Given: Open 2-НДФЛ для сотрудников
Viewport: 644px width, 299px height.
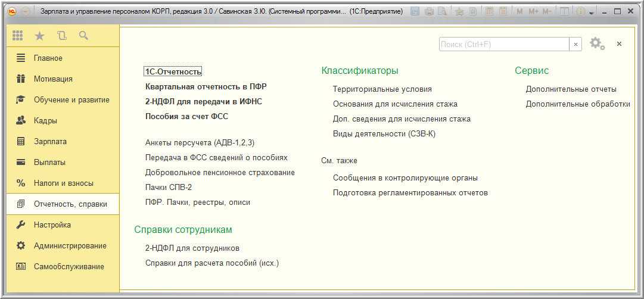Looking at the screenshot, I should tap(192, 248).
